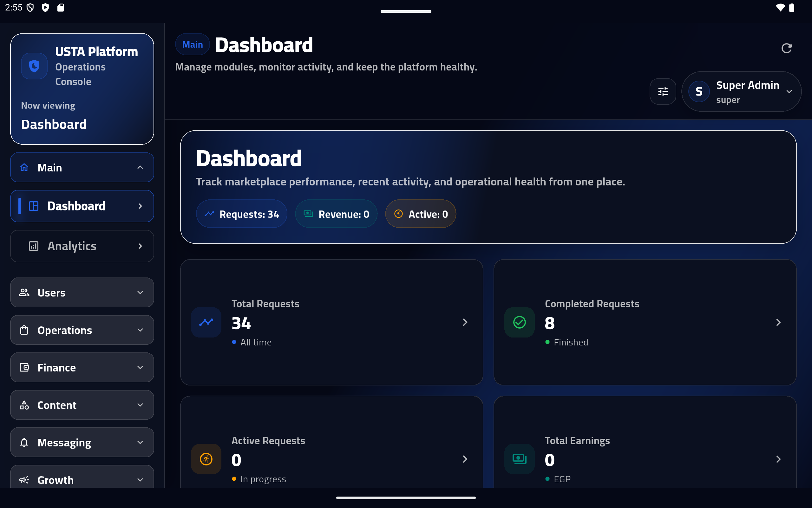Expand the Operations section chevron
Viewport: 812px width, 508px height.
(x=140, y=330)
